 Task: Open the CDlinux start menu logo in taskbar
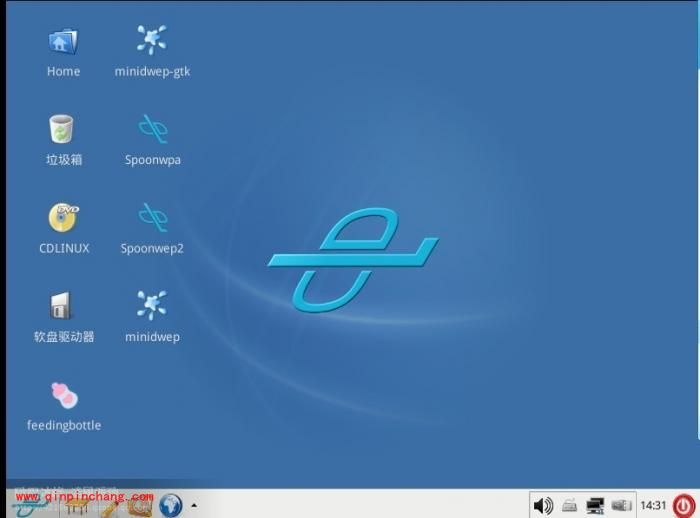(x=31, y=506)
